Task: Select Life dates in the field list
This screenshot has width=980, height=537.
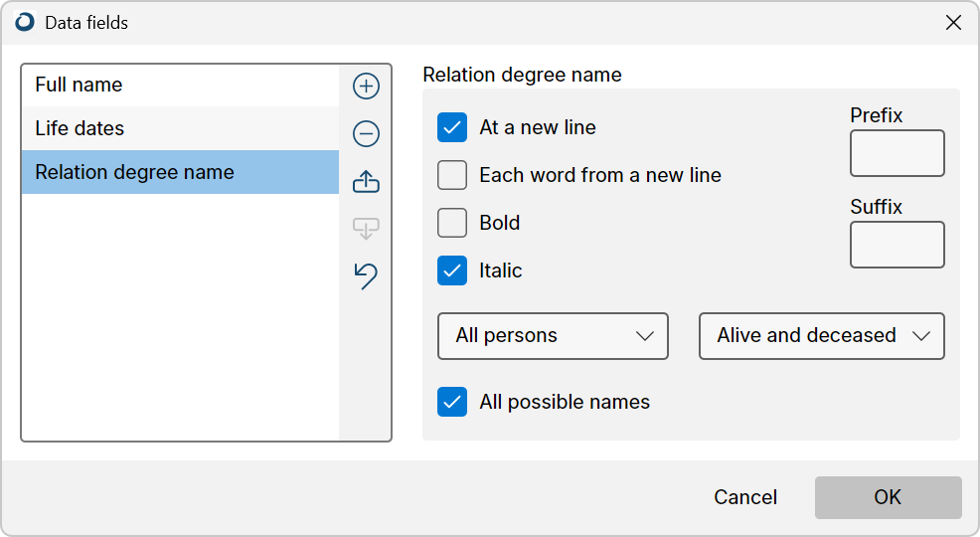Action: pyautogui.click(x=181, y=128)
